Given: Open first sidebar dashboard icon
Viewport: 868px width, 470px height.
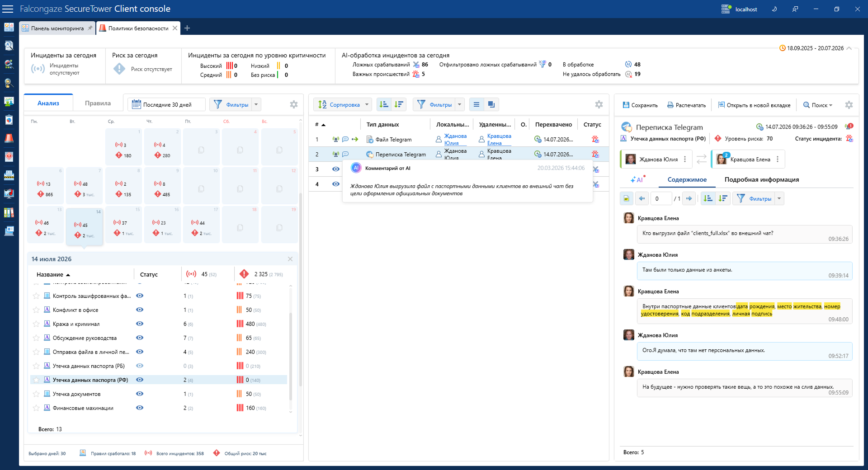Looking at the screenshot, I should (x=9, y=27).
